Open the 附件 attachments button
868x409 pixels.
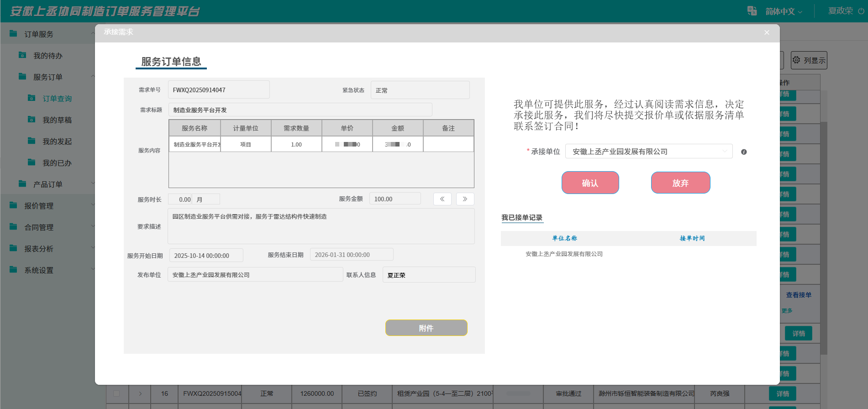pos(426,328)
